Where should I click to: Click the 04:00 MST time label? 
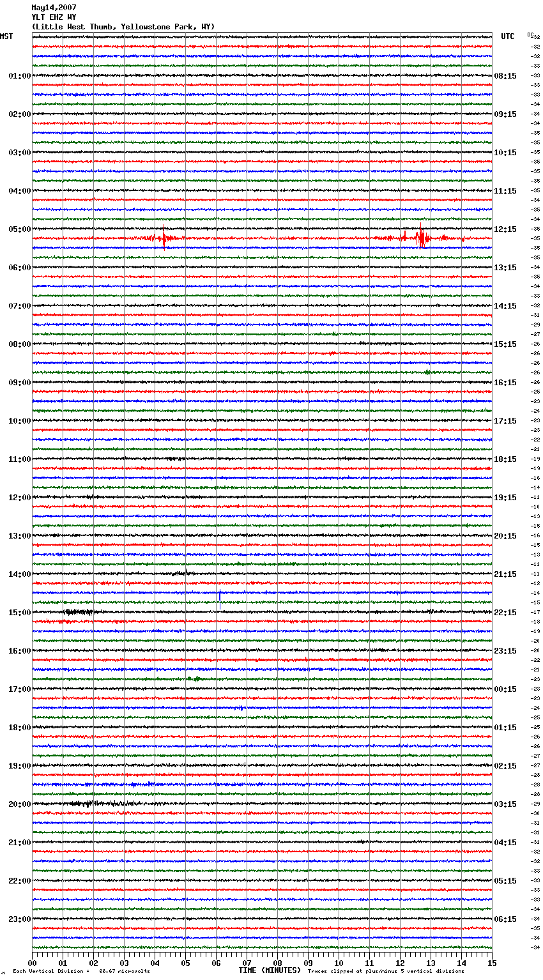[20, 191]
